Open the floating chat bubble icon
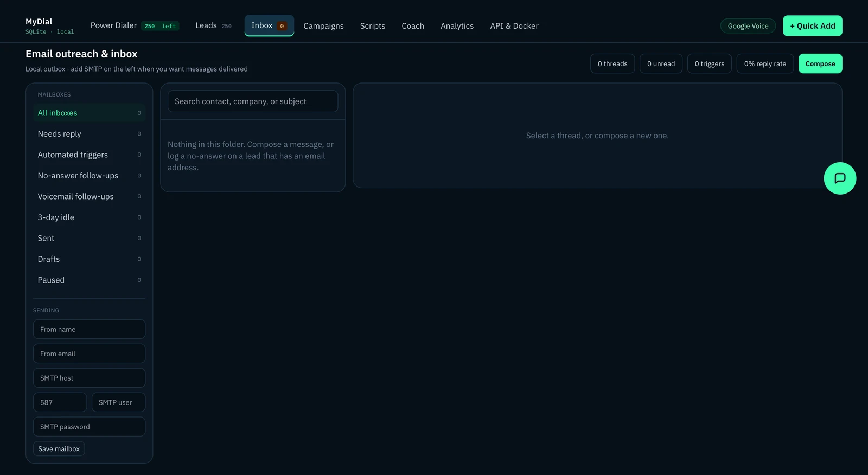The image size is (868, 475). [840, 178]
